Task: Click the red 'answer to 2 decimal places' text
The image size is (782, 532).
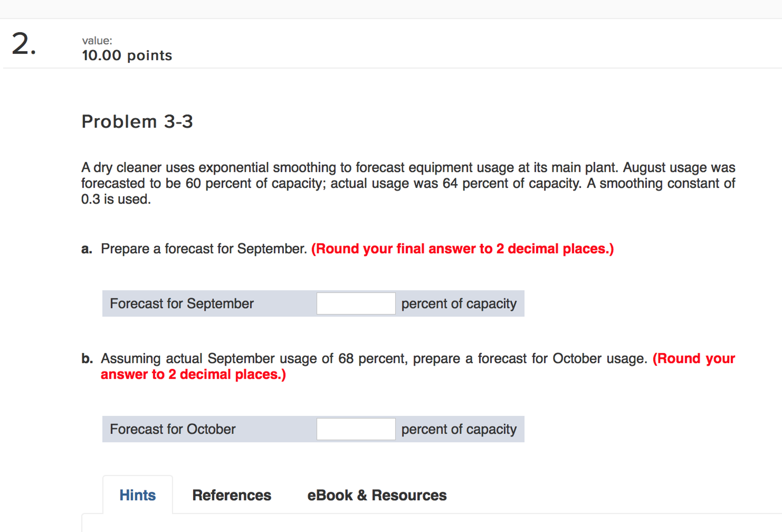Action: click(193, 374)
